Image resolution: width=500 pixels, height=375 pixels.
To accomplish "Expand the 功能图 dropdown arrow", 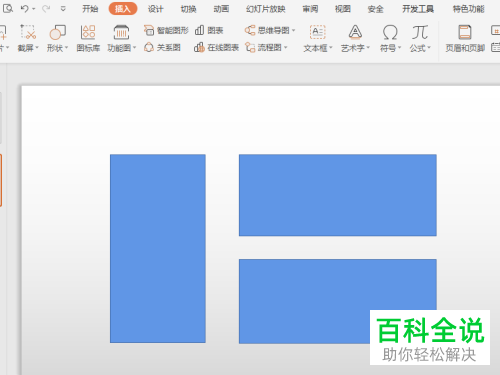I will click(135, 48).
